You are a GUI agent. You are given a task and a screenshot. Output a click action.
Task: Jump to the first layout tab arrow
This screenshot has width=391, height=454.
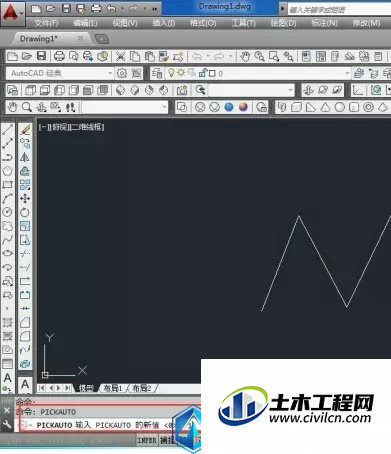tap(42, 388)
